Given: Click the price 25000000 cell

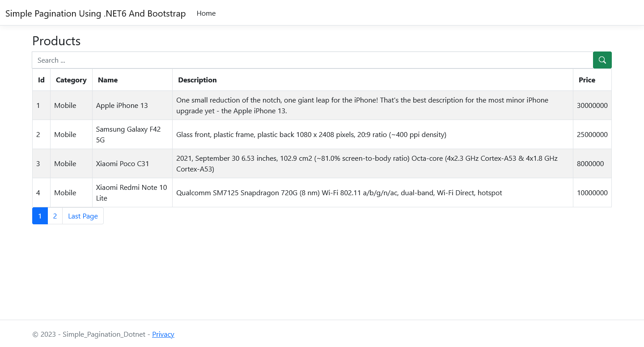Looking at the screenshot, I should tap(592, 134).
